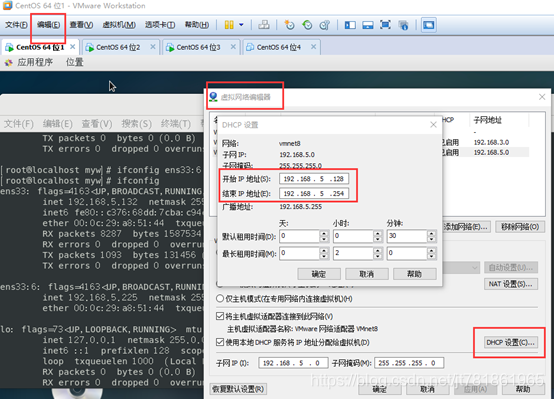The height and width of the screenshot is (399, 554).
Task: Click the suspend (pause) VM toolbar icon
Action: [x=229, y=25]
